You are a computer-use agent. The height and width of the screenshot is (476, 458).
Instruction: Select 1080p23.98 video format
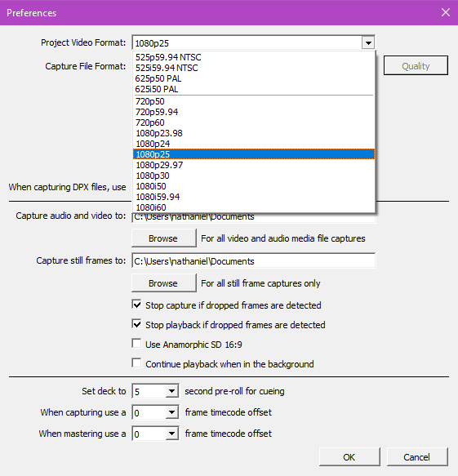(254, 133)
